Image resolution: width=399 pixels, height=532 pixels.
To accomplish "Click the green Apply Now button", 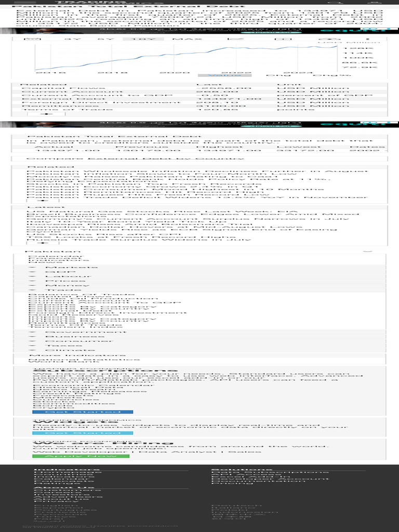I will [x=81, y=456].
